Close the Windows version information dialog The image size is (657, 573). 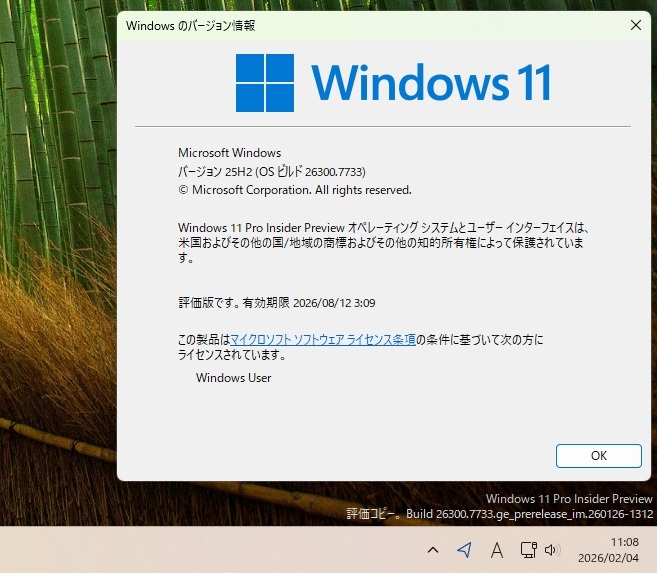pos(636,26)
